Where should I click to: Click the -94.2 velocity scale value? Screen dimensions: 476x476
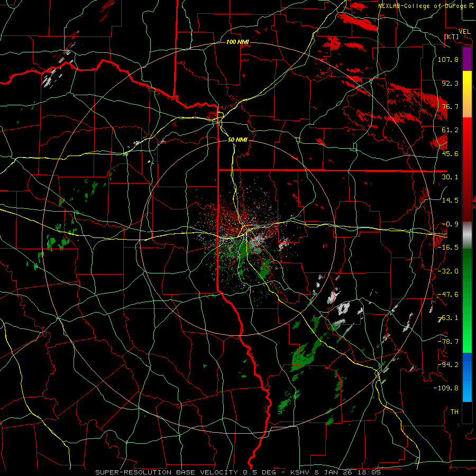(x=448, y=365)
